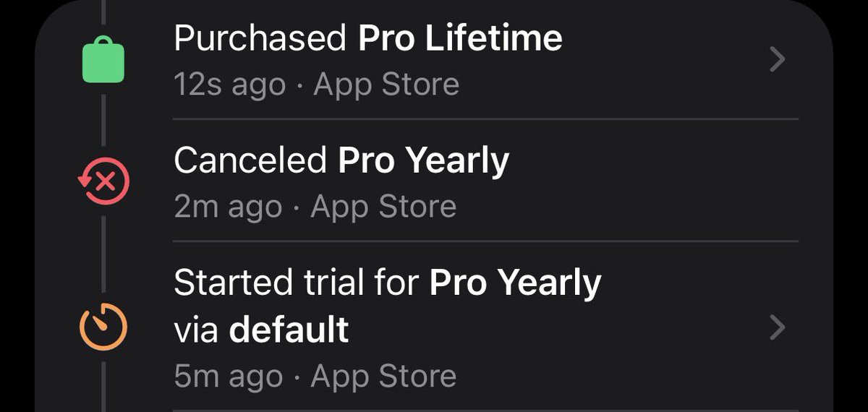The image size is (868, 412).
Task: Click Pro Yearly in the Started trial row
Action: 515,283
